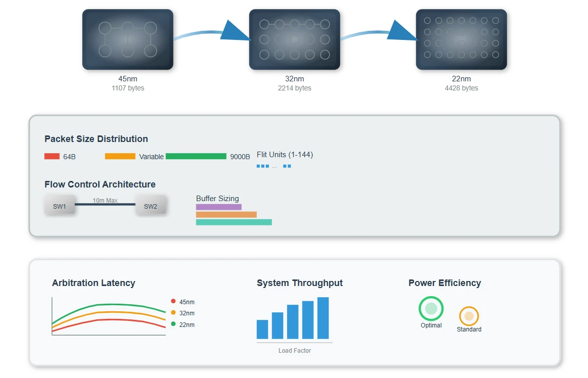Image resolution: width=588 pixels, height=378 pixels.
Task: Select the 22nm chip thumbnail
Action: [461, 39]
